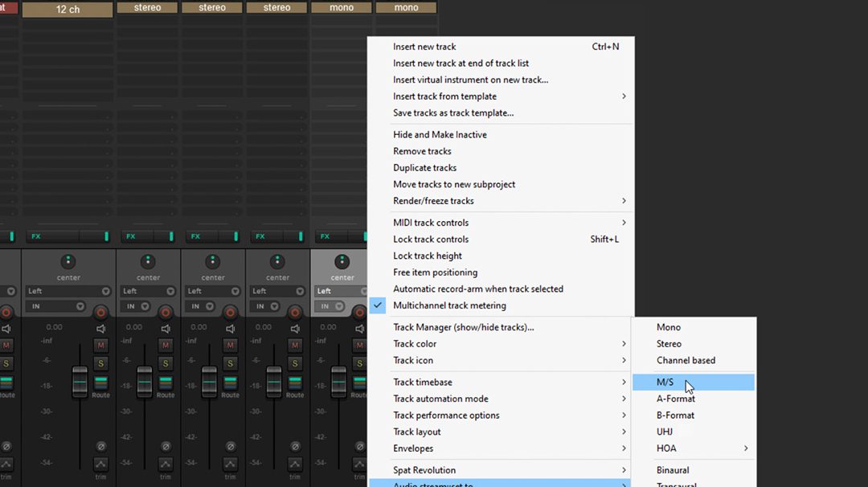Open the Left output dropdown on first channel

click(x=68, y=291)
